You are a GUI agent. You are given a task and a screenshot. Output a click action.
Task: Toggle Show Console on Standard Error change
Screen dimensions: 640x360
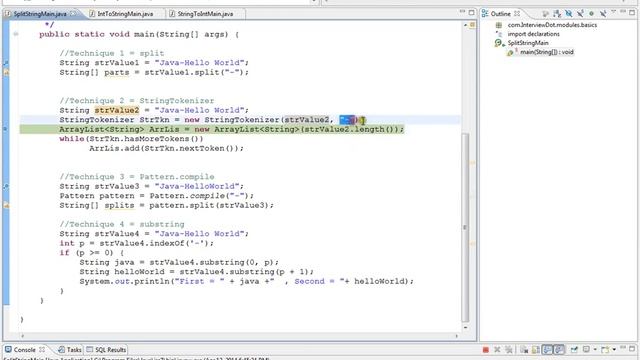click(559, 350)
